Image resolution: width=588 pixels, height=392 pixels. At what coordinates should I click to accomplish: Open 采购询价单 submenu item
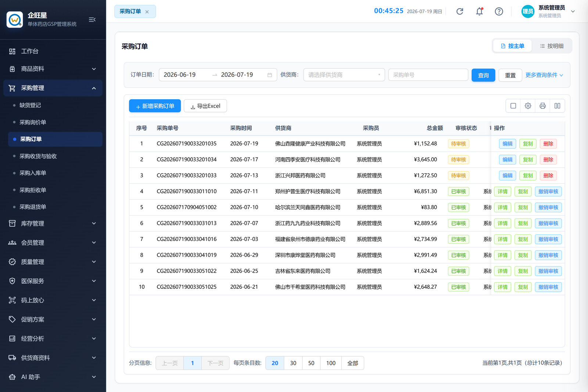pos(55,122)
